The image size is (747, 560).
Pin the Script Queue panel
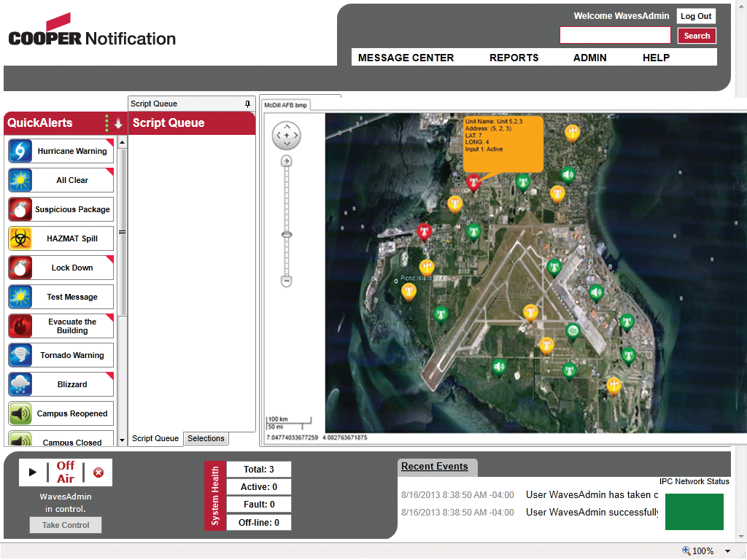247,104
